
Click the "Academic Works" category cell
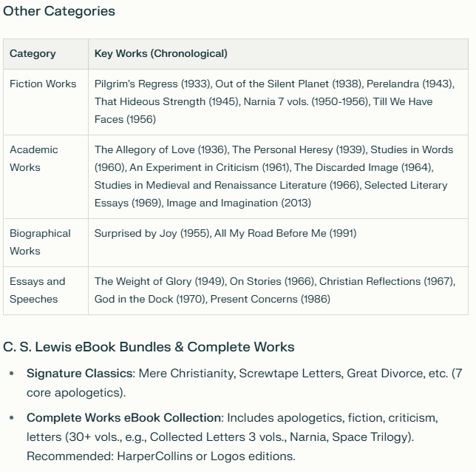34,158
